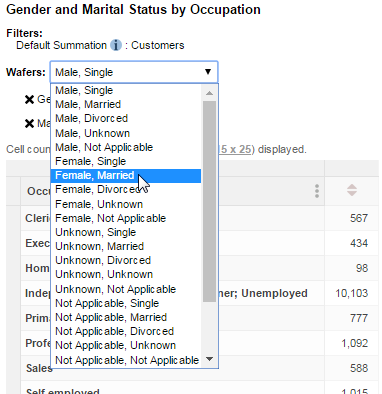Screen dimensions: 382x394
Task: Choose Male, Divorced option
Action: [126, 118]
